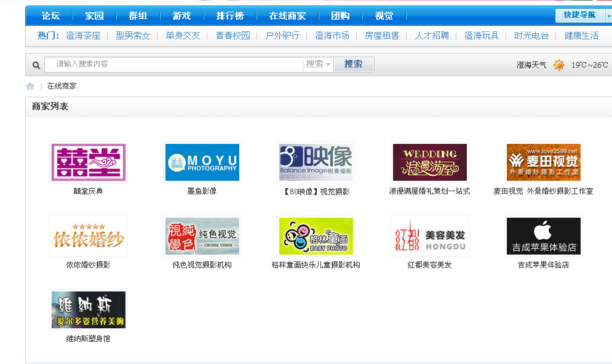
Task: Go to 澄海茶座 hot link
Action: 83,36
